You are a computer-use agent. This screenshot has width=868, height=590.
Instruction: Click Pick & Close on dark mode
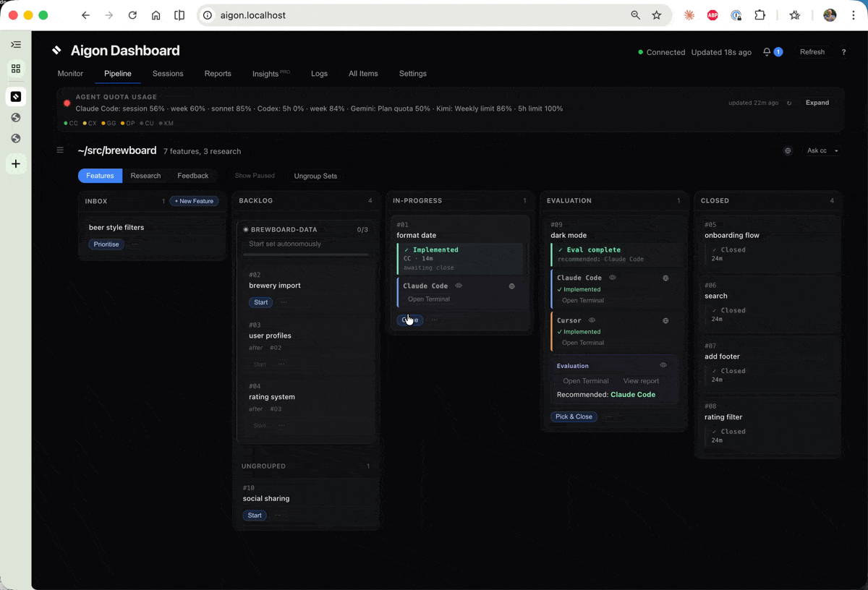(x=574, y=416)
